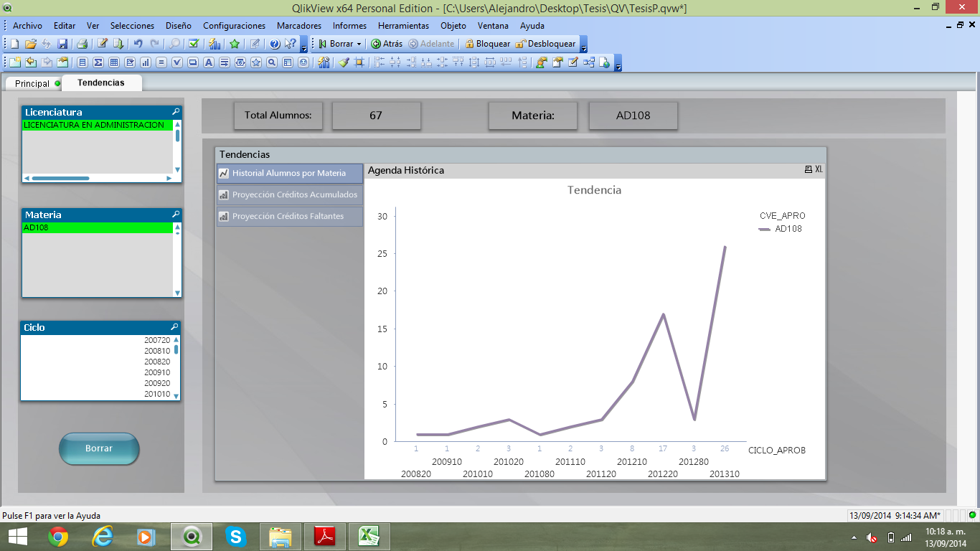
Task: Open search in Materia list box
Action: point(176,215)
